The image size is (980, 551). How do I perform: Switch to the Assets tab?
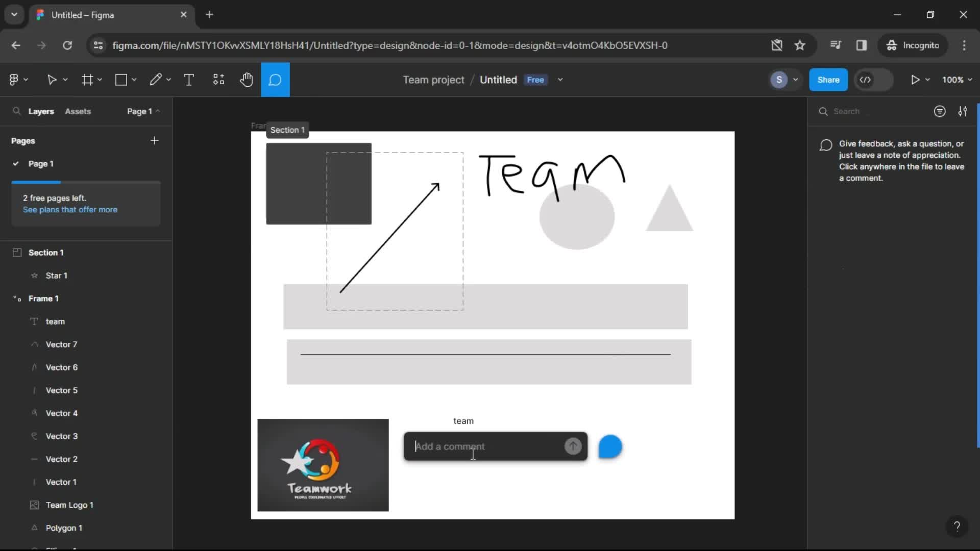click(x=78, y=111)
